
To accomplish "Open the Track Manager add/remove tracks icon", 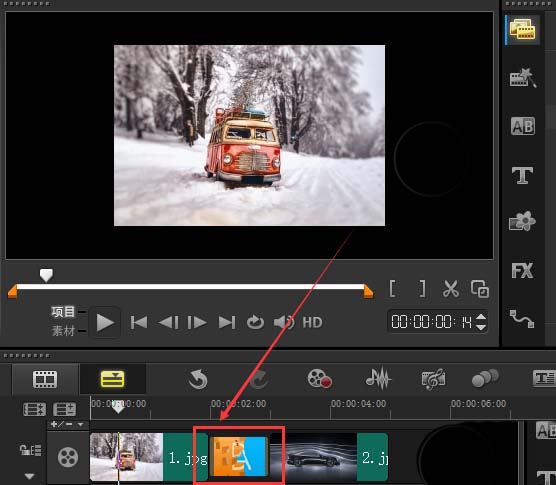I will click(64, 409).
